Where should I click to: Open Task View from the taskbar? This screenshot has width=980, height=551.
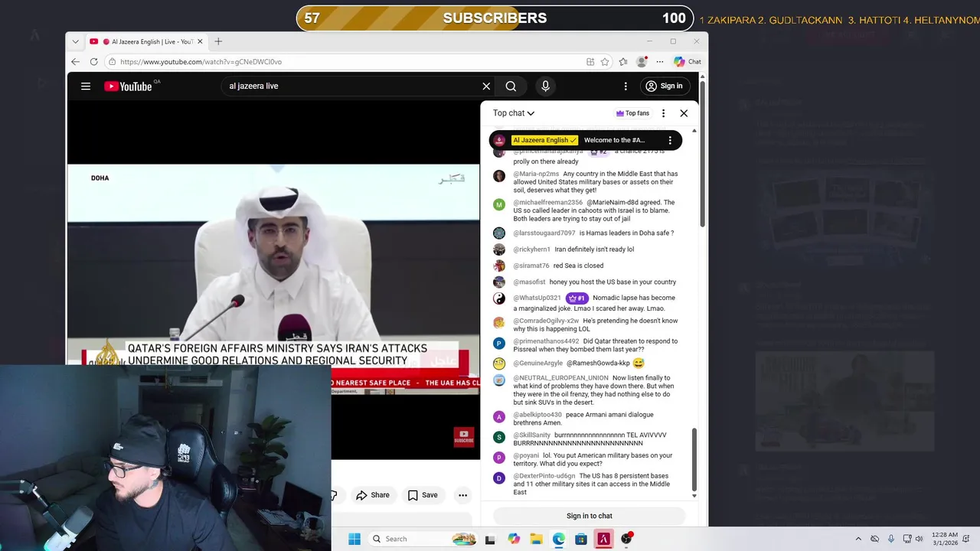point(490,539)
